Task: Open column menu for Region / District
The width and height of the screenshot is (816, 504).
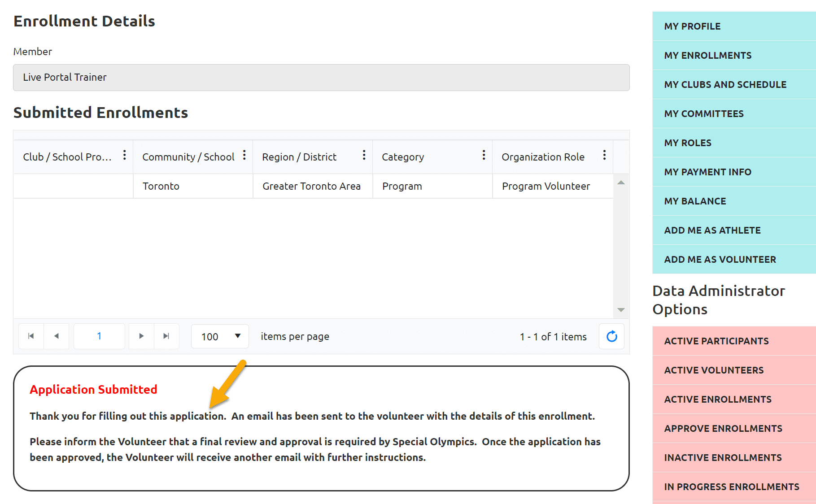Action: point(364,156)
